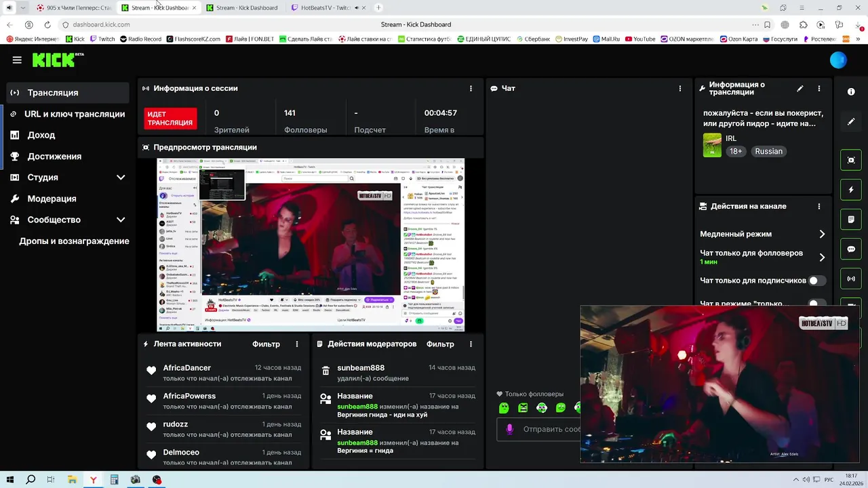The width and height of the screenshot is (868, 488).
Task: Expand the Студия sidebar section
Action: (121, 178)
